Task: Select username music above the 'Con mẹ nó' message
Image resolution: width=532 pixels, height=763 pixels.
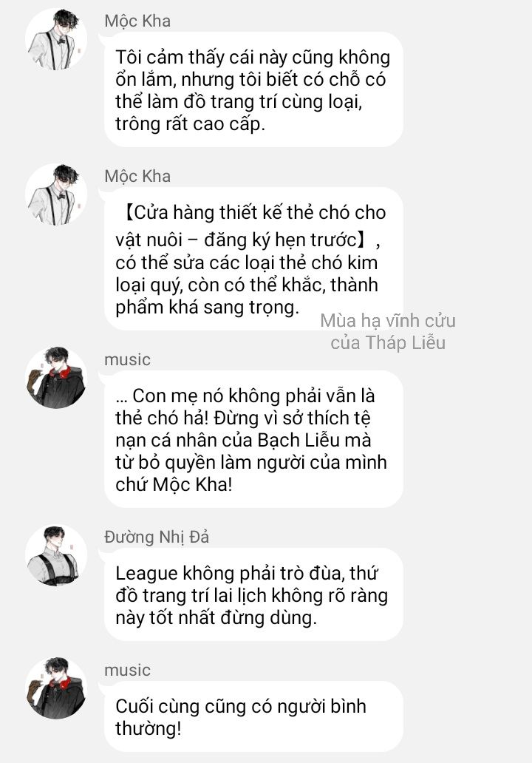Action: [127, 359]
